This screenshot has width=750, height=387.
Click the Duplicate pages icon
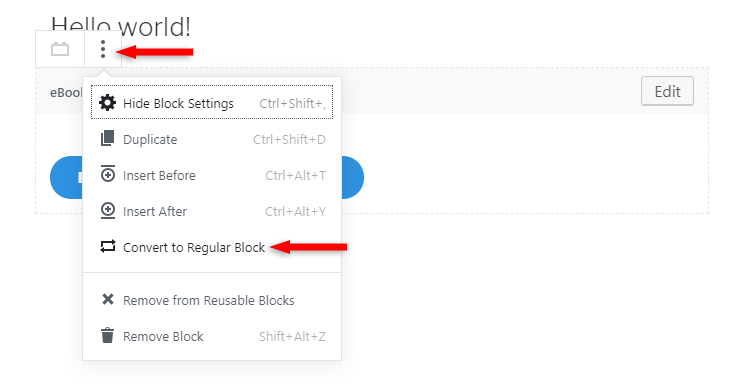(x=108, y=138)
